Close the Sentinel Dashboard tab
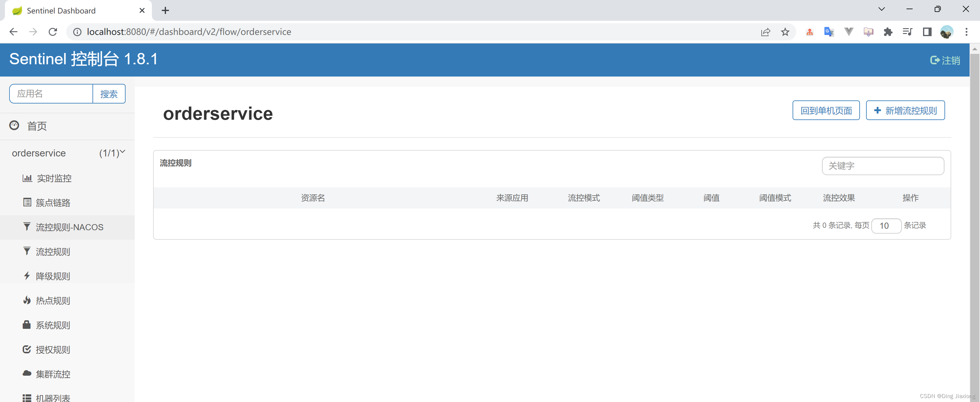The image size is (980, 402). 142,11
